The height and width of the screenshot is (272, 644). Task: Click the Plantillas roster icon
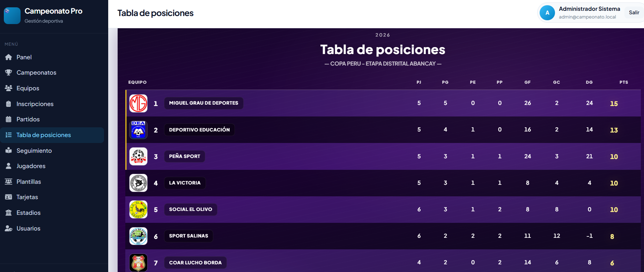click(x=9, y=181)
